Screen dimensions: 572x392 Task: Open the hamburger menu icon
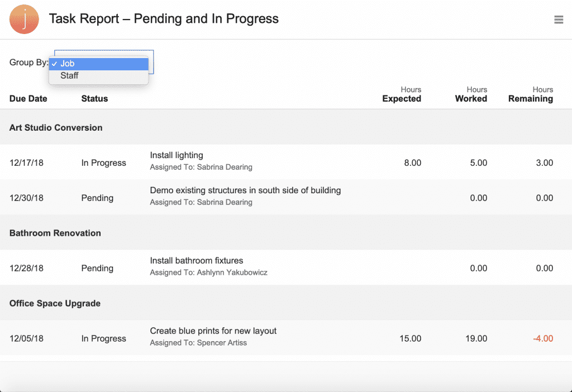[x=559, y=19]
